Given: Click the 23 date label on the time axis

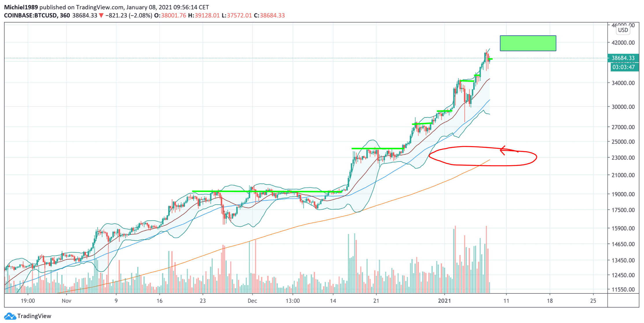Looking at the screenshot, I should pyautogui.click(x=203, y=301).
